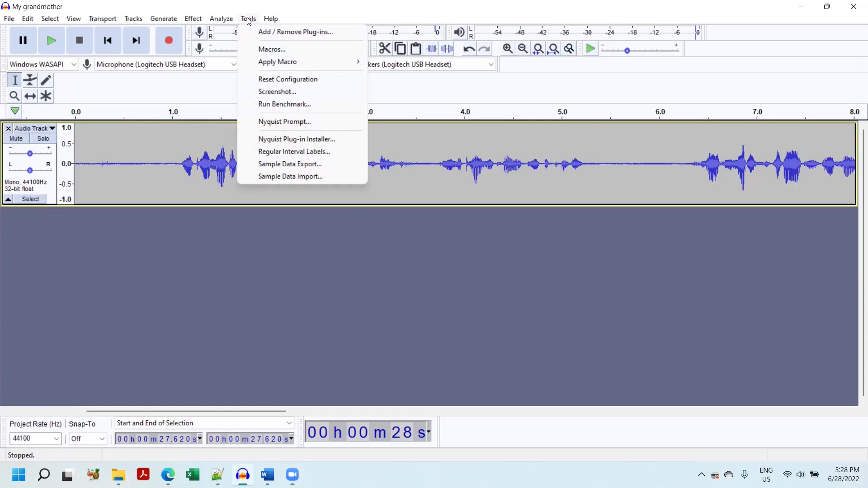868x488 pixels.
Task: Expand the Project Rate 44100 dropdown
Action: tap(56, 438)
